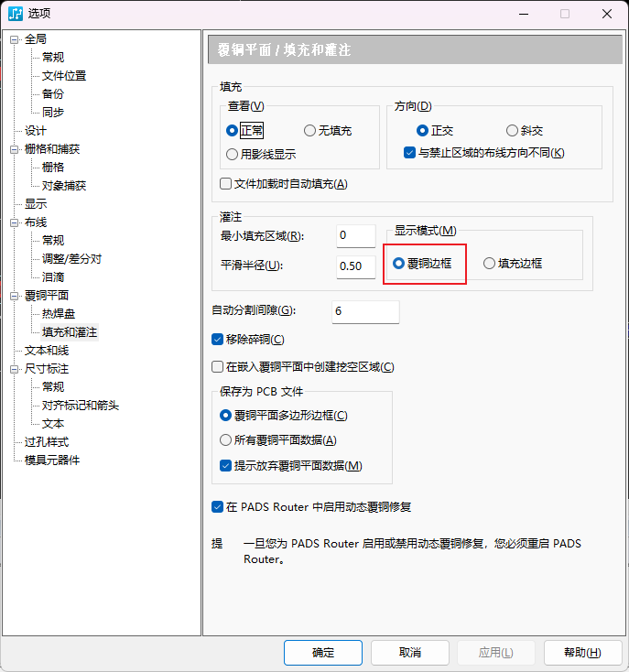Open the 泪滴 routing settings

click(x=53, y=277)
